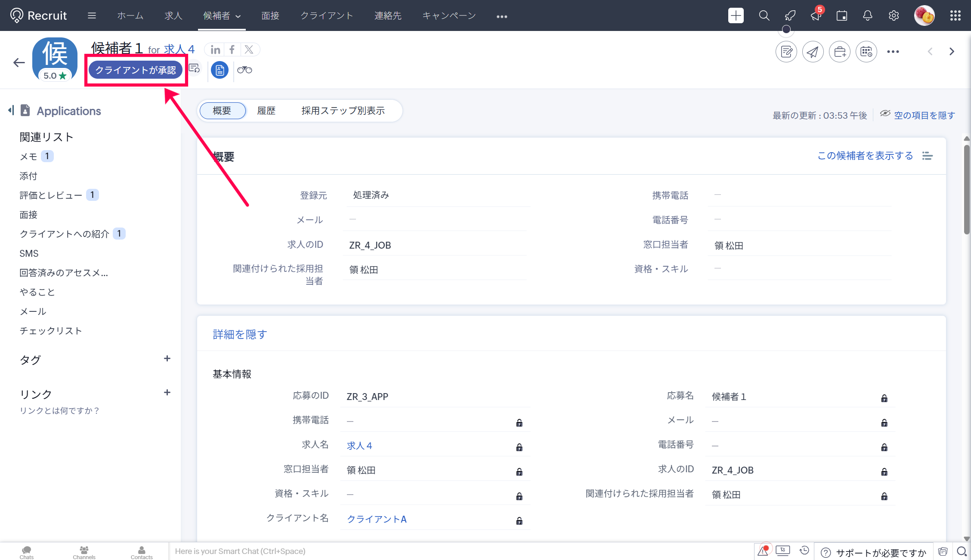Image resolution: width=971 pixels, height=560 pixels.
Task: Toggle 空の項目を隠す to hide empty fields
Action: coord(924,115)
